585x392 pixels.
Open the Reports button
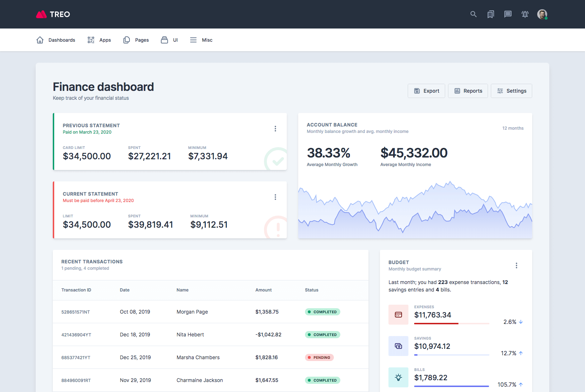468,91
